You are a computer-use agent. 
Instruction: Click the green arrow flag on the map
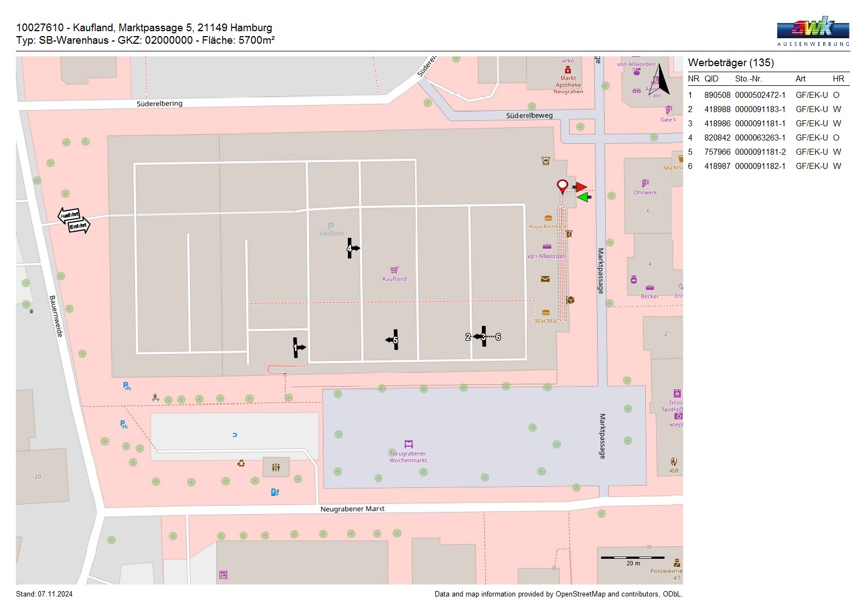pyautogui.click(x=584, y=197)
